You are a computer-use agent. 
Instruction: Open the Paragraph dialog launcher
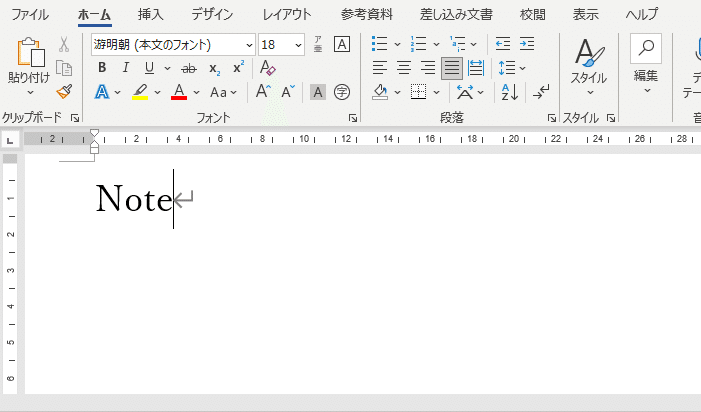(552, 118)
